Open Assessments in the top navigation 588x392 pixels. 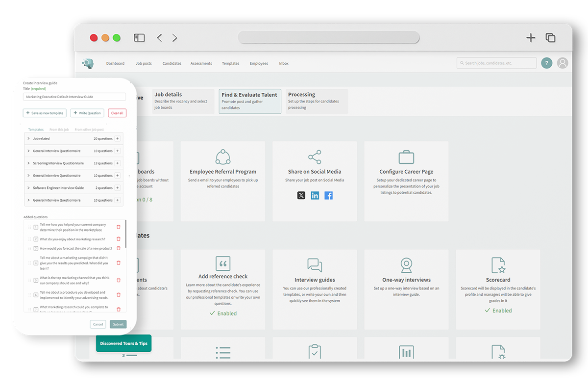(x=201, y=63)
